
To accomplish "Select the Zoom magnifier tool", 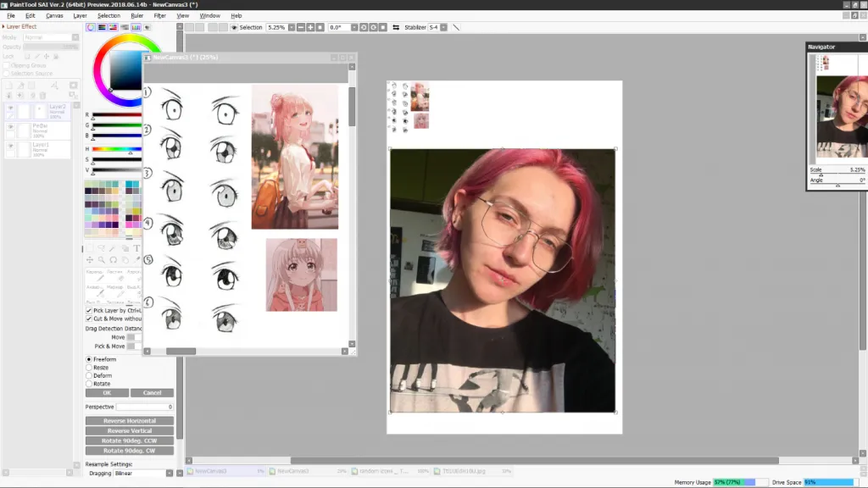I will tap(102, 259).
